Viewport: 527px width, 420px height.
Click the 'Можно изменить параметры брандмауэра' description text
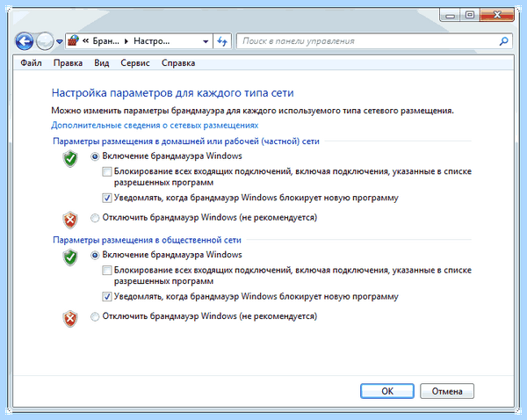[252, 111]
